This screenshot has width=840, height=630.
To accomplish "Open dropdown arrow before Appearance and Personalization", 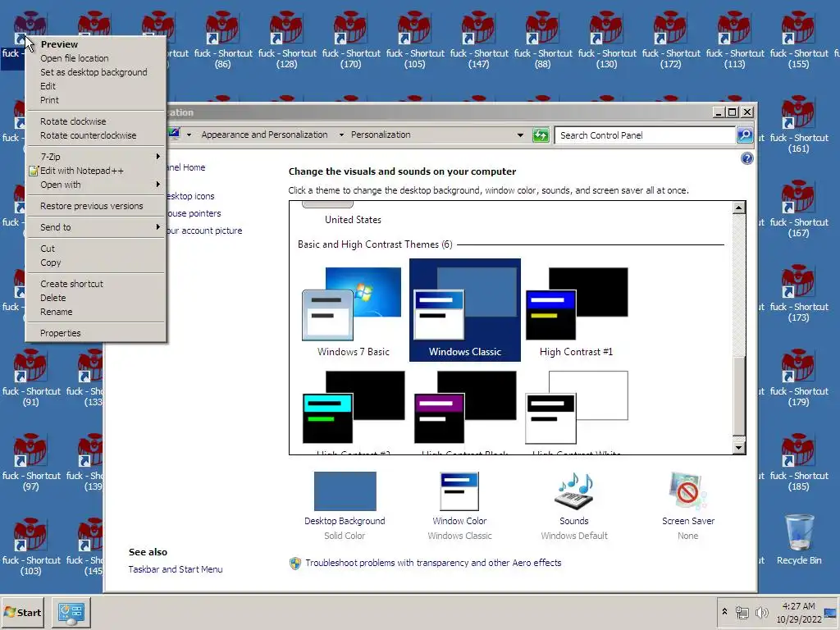I will [189, 135].
